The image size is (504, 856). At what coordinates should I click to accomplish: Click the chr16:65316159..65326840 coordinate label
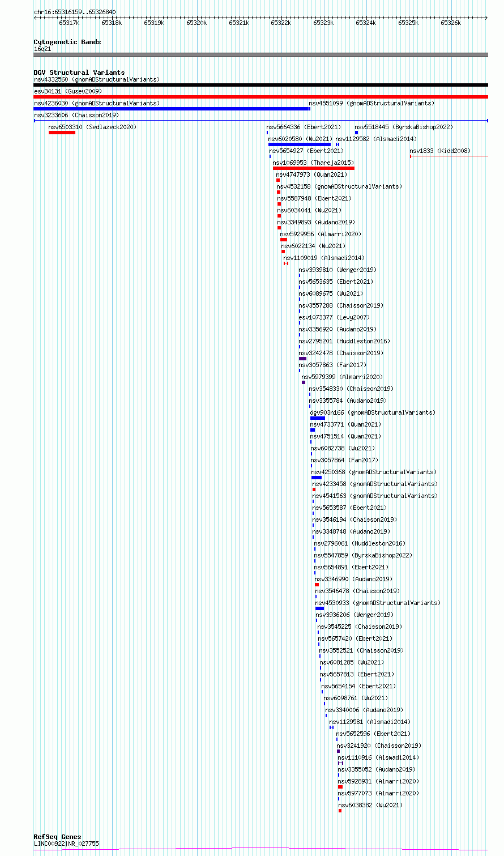[x=75, y=12]
